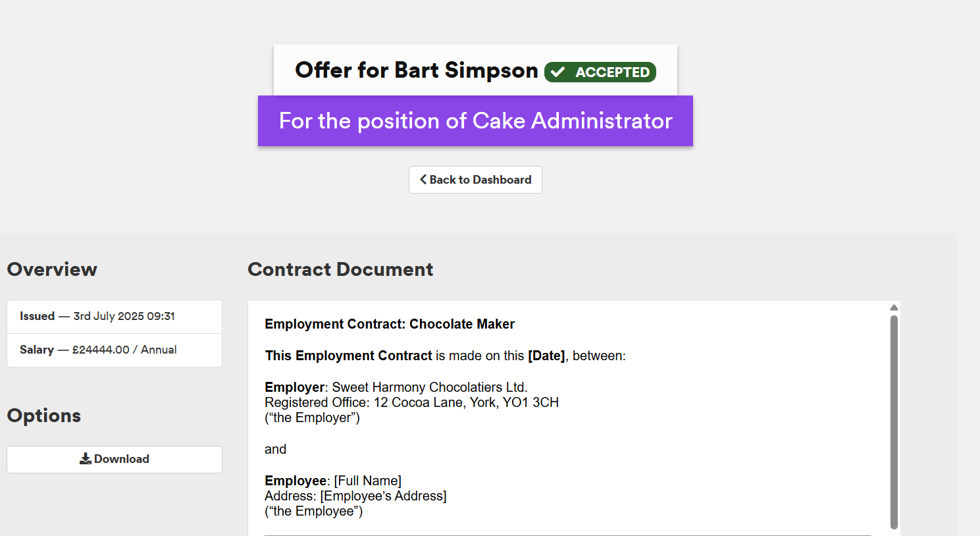Click the [Employee's Address] placeholder text
980x536 pixels.
(384, 496)
